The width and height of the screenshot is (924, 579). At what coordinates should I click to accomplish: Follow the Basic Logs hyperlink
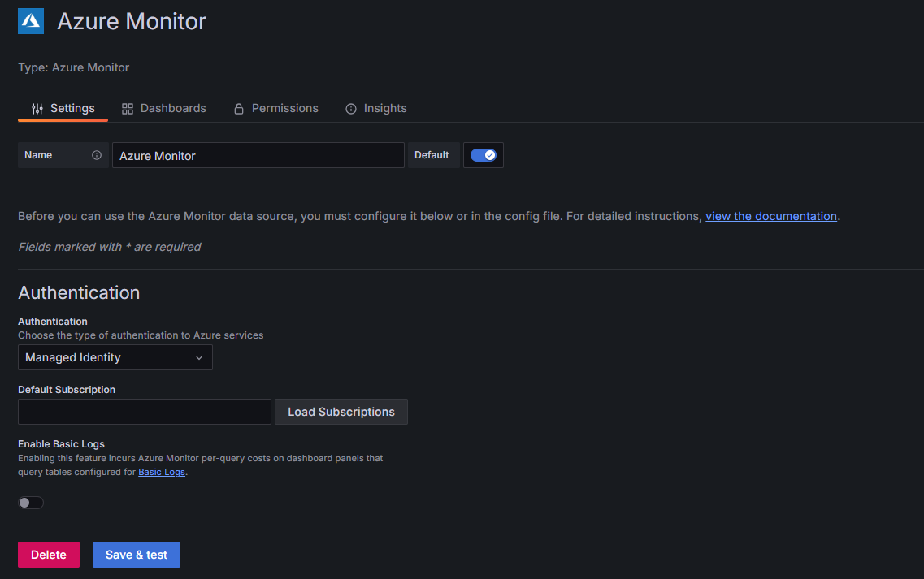coord(162,472)
